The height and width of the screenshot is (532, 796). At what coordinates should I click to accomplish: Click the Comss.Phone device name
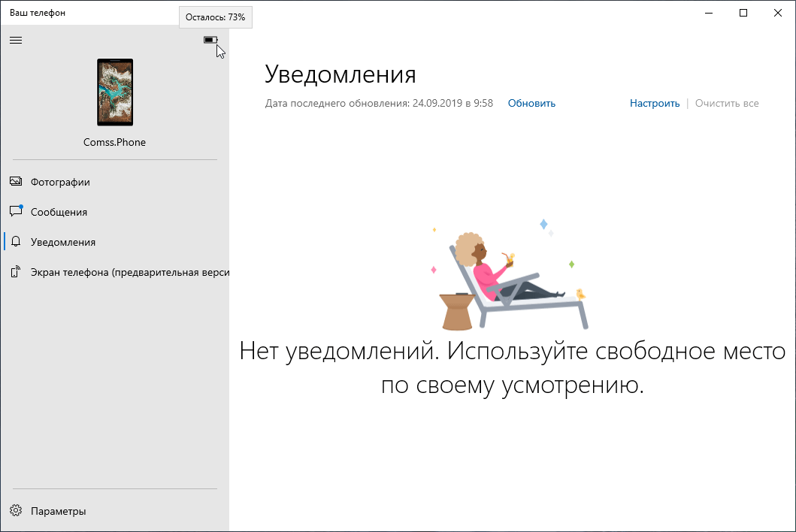[x=115, y=142]
